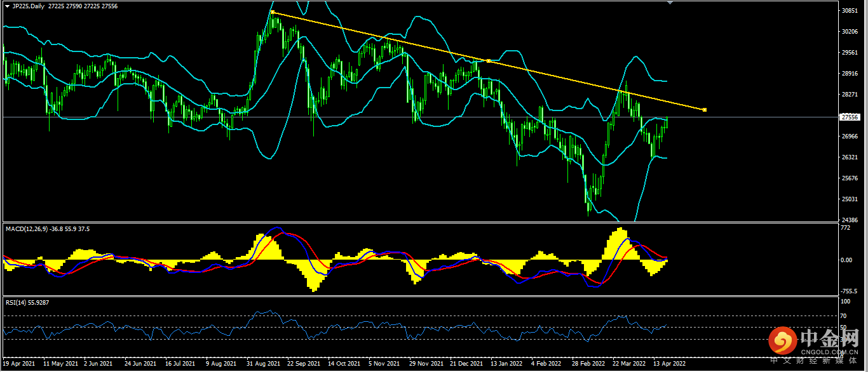Click the 31 Aug 2021 date label
Viewport: 868px width, 372px height.
[x=264, y=364]
